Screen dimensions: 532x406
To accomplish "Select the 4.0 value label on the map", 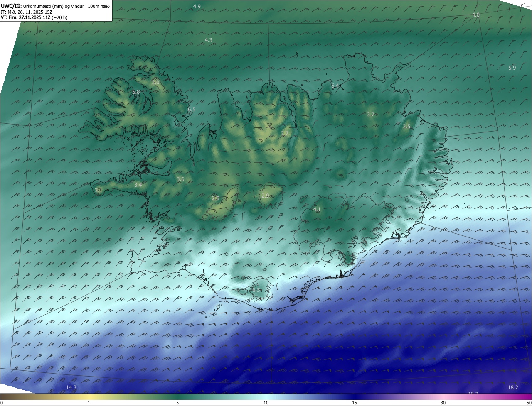I will pos(476,15).
